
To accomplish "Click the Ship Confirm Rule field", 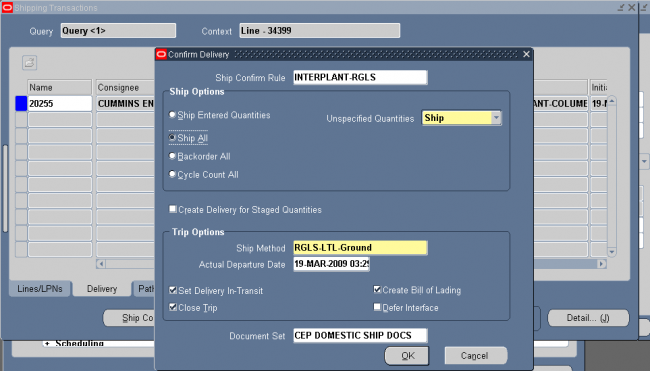I will (360, 77).
